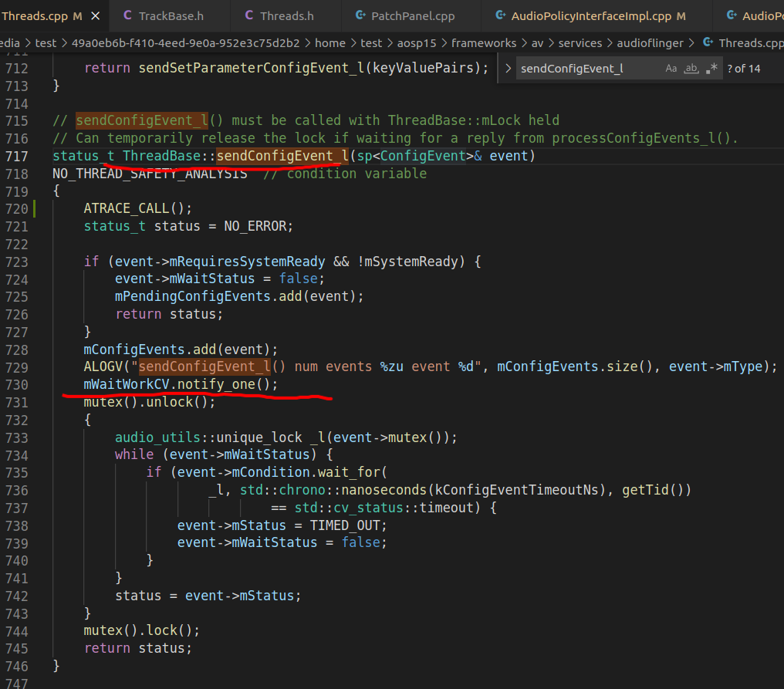Open the 'frameworks' breadcrumb segment

(x=484, y=43)
